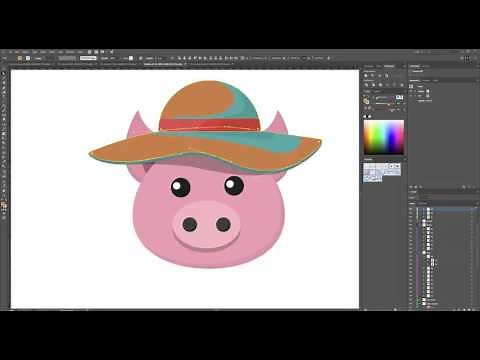Viewport: 480px width, 360px height.
Task: Pick a color from the rainbow color spectrum
Action: pyautogui.click(x=384, y=137)
